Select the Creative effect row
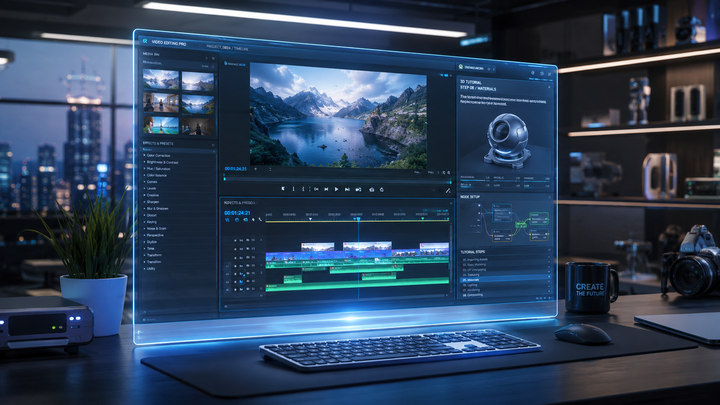The width and height of the screenshot is (720, 405). (x=179, y=195)
